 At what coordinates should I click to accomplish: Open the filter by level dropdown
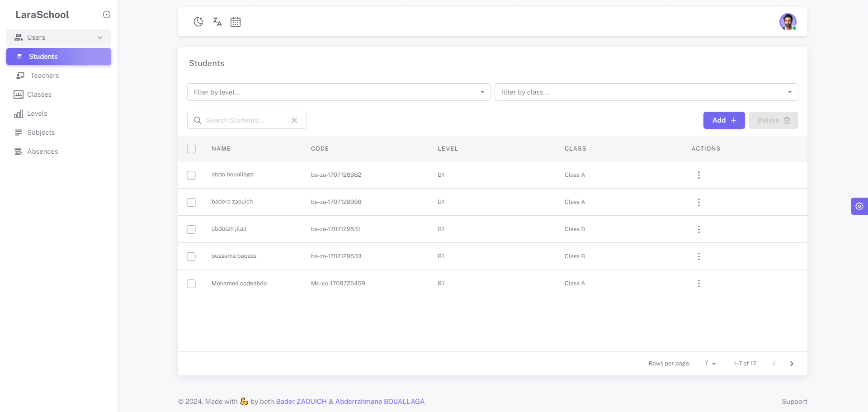coord(339,92)
